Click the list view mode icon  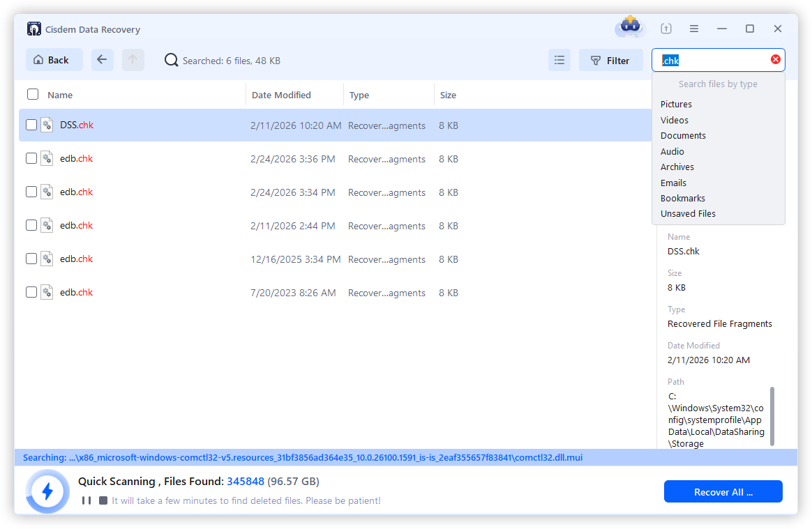coord(559,61)
